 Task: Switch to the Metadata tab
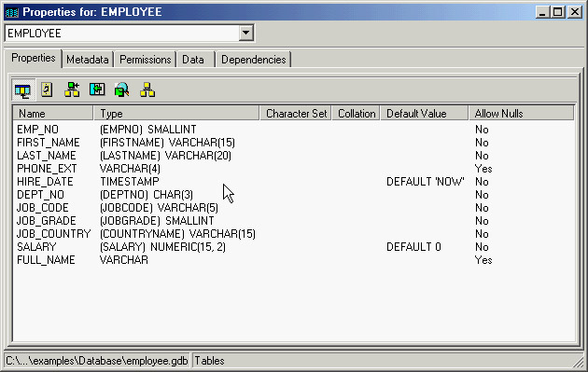pos(88,60)
